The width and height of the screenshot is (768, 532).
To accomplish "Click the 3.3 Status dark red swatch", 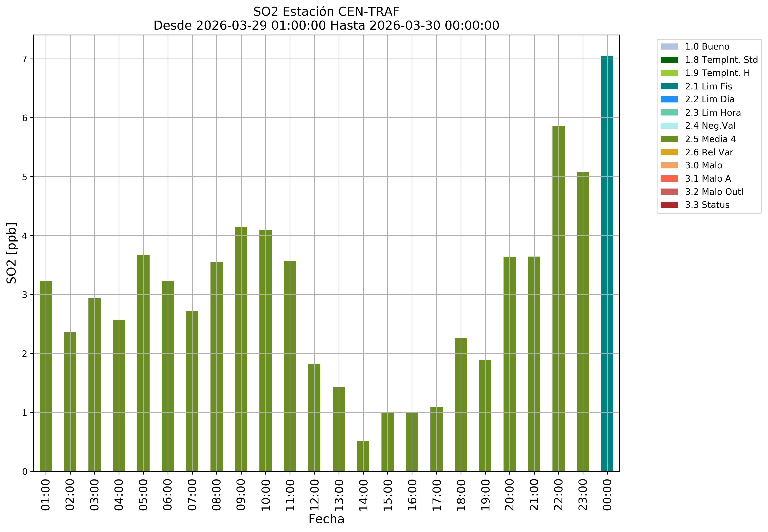I will point(669,205).
